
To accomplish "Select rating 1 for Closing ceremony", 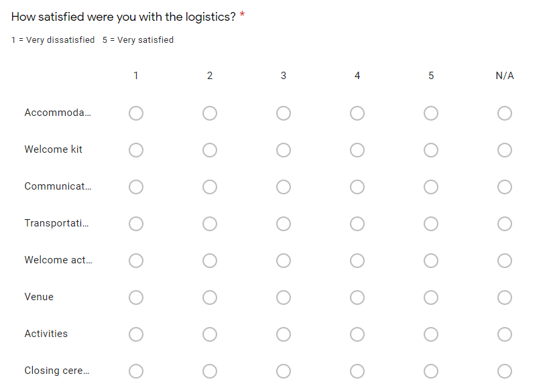I will click(x=136, y=371).
